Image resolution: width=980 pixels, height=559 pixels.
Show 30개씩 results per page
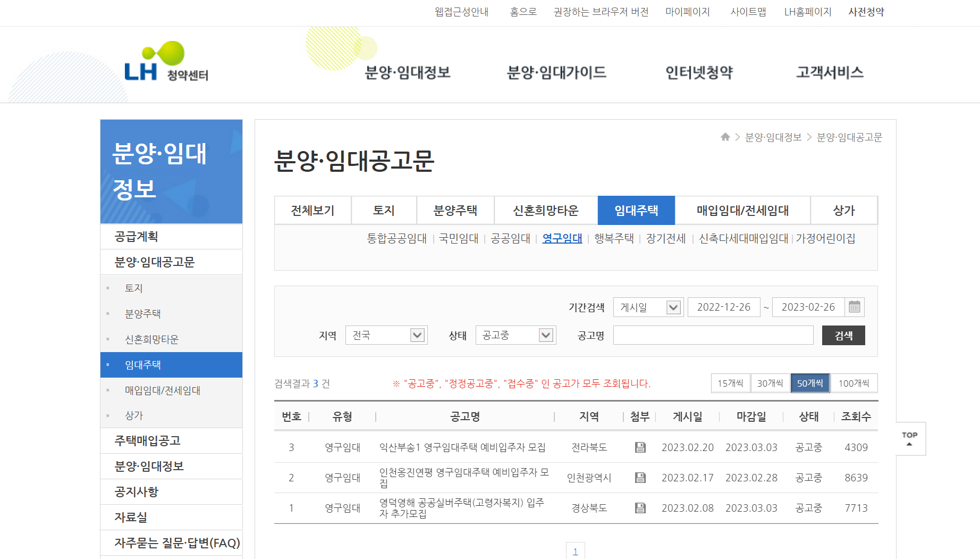click(x=770, y=383)
